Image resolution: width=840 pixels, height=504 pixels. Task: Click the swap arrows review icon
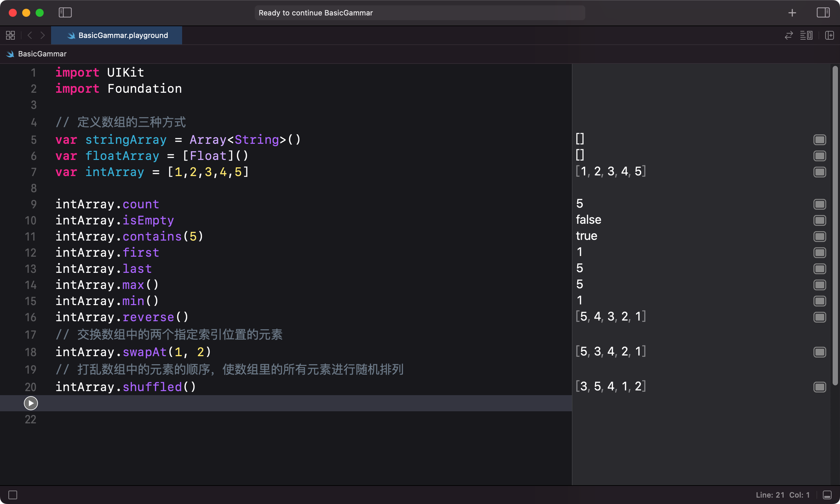pyautogui.click(x=789, y=35)
